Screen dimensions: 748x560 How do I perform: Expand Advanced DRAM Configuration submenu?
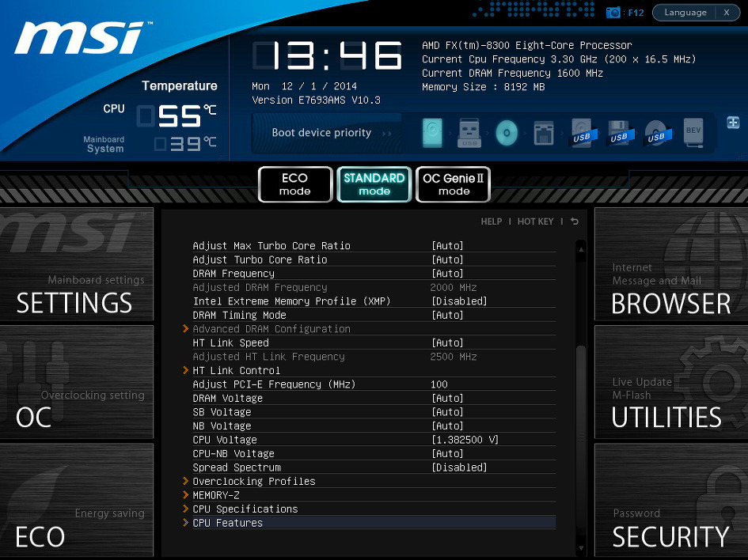pyautogui.click(x=271, y=329)
